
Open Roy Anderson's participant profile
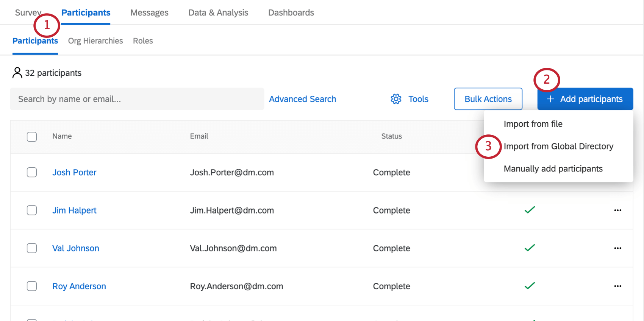click(x=79, y=286)
